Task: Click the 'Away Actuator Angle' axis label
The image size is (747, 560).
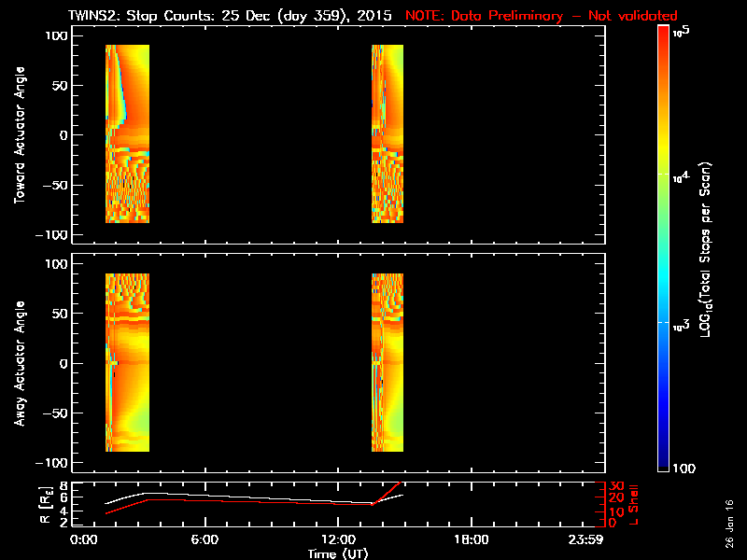Action: (x=20, y=363)
